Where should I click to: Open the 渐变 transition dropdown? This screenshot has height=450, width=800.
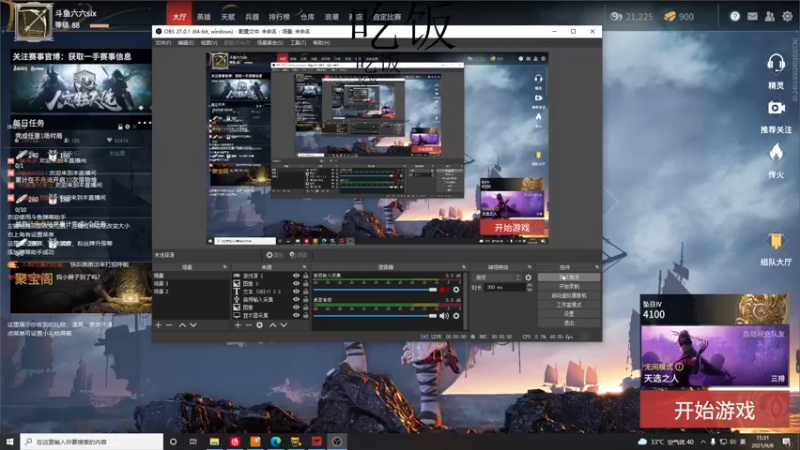(497, 278)
